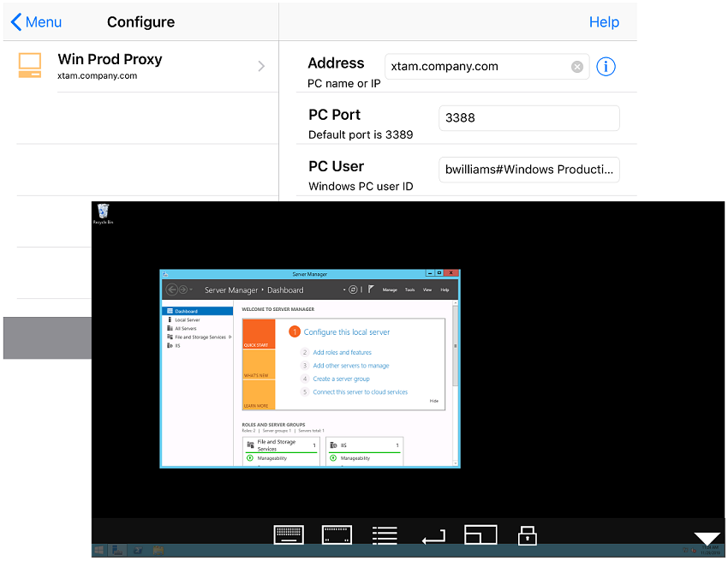Image resolution: width=728 pixels, height=561 pixels.
Task: Click the screen resize icon in session toolbar
Action: tap(480, 534)
